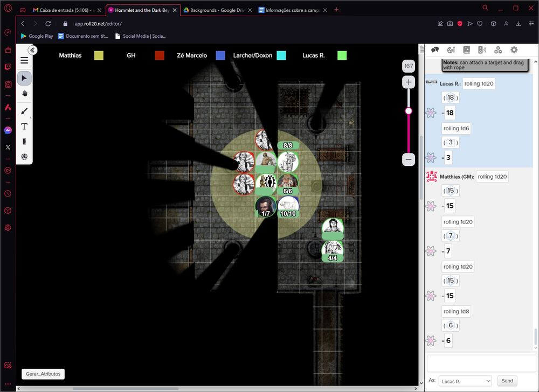Open Roll20 hamburger menu in toolbar
Viewport: 539px width, 392px height.
coord(24,60)
